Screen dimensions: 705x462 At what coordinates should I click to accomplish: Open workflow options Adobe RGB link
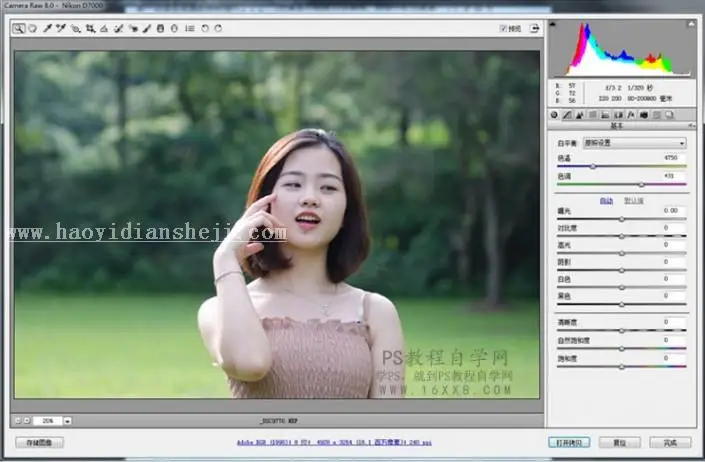pyautogui.click(x=334, y=443)
